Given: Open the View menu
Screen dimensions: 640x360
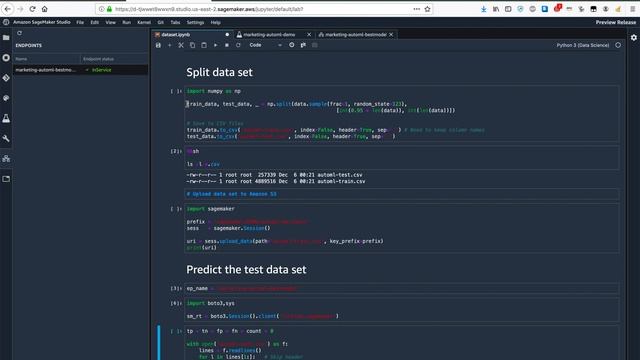Looking at the screenshot, I should (111, 22).
